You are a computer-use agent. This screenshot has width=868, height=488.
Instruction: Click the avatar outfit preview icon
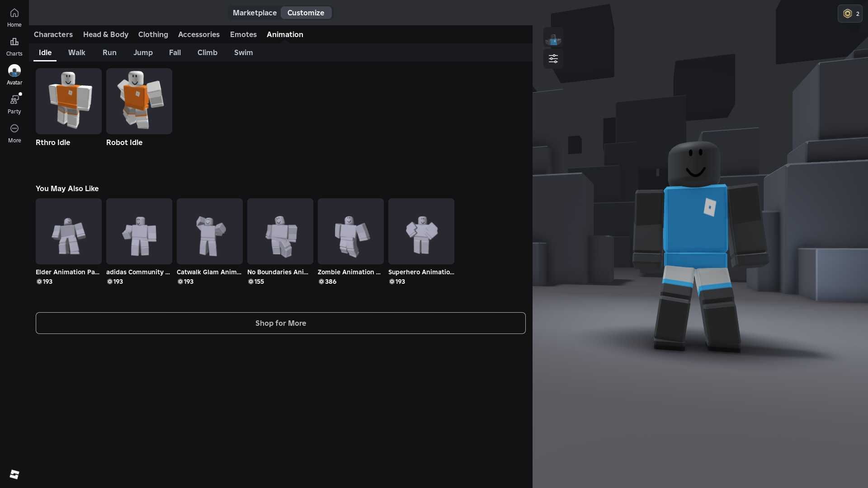[553, 37]
